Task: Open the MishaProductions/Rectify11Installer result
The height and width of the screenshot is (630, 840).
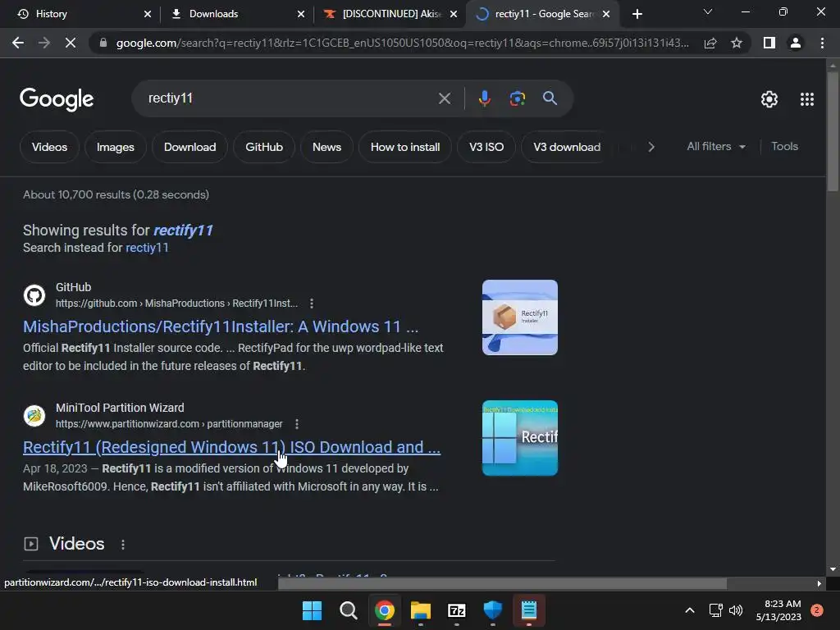Action: pyautogui.click(x=221, y=326)
